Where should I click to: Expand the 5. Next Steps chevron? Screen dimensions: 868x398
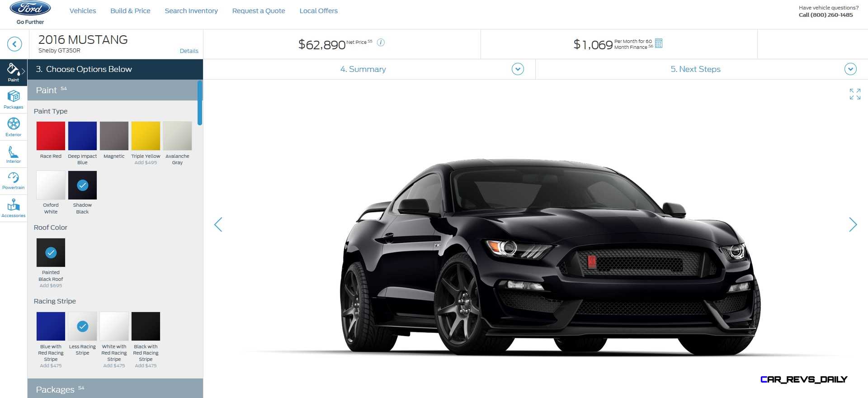850,69
